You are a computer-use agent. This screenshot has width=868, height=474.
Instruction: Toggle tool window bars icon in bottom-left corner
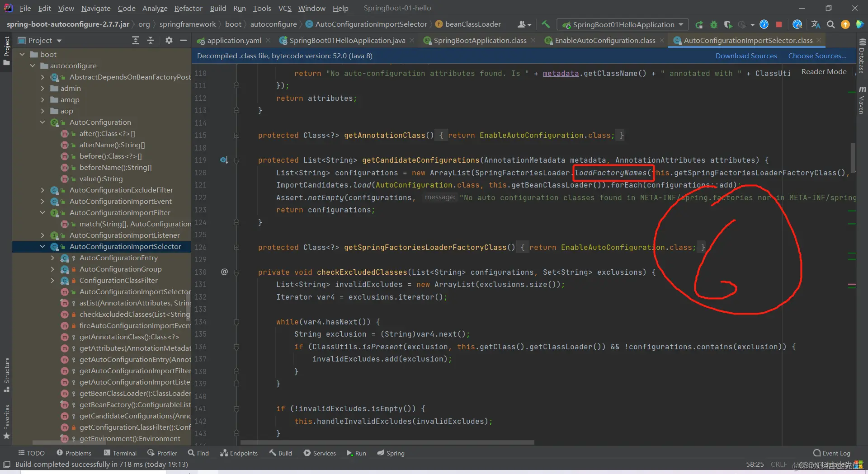click(7, 464)
